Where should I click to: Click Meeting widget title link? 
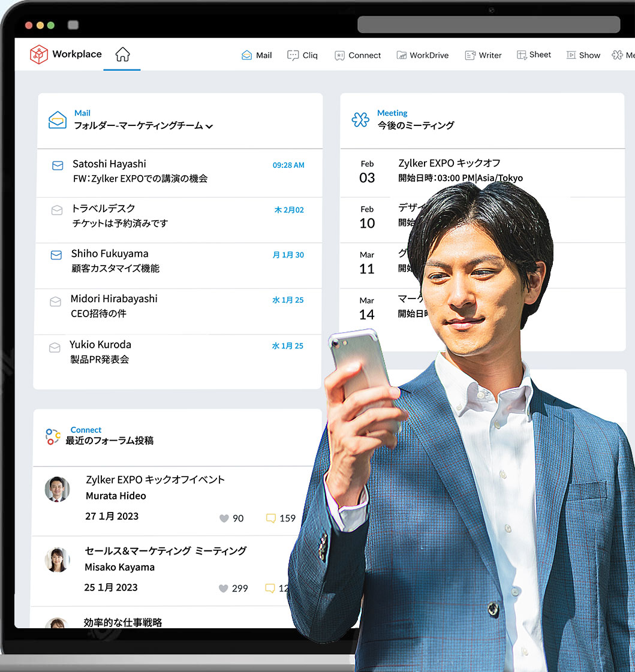point(392,113)
